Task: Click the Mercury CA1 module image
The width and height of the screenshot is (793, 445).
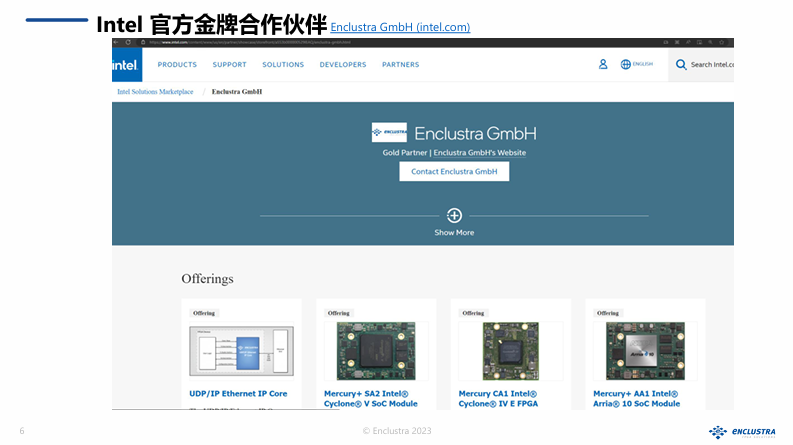Action: point(511,351)
